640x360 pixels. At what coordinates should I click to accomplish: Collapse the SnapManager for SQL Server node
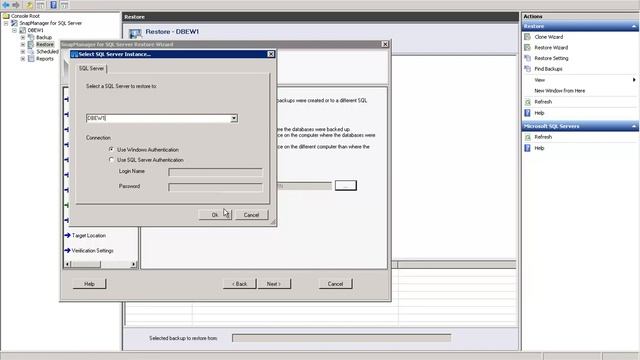[6, 23]
